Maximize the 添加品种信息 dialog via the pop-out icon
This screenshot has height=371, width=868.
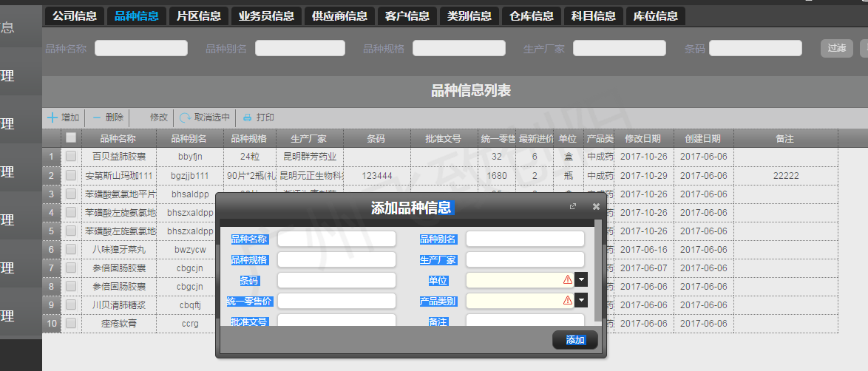[572, 207]
